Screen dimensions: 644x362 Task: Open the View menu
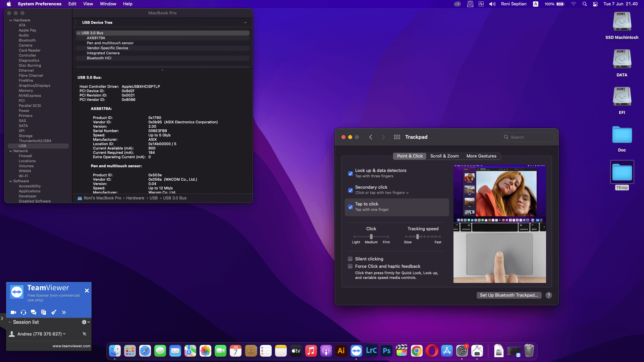pos(88,4)
